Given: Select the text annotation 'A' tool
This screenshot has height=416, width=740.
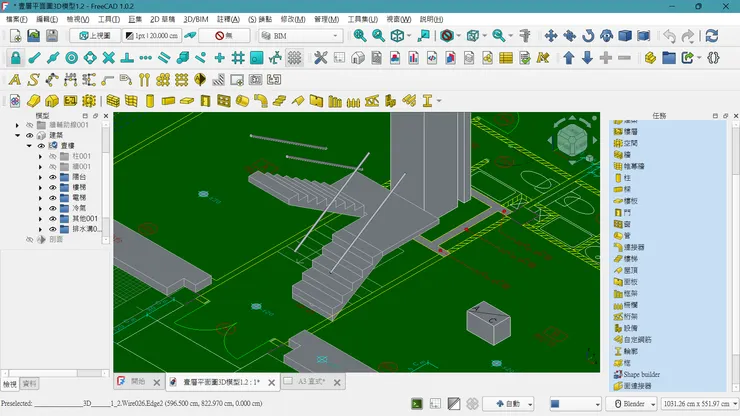Looking at the screenshot, I should tap(15, 79).
